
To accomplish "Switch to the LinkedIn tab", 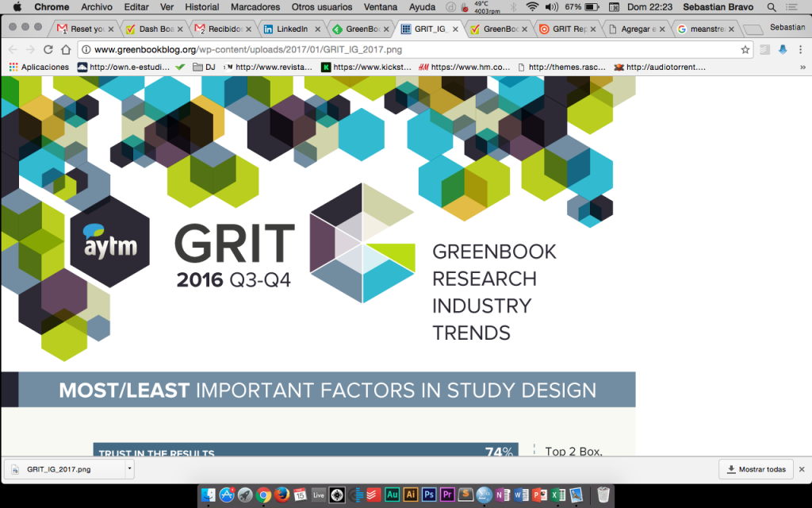I will click(292, 29).
